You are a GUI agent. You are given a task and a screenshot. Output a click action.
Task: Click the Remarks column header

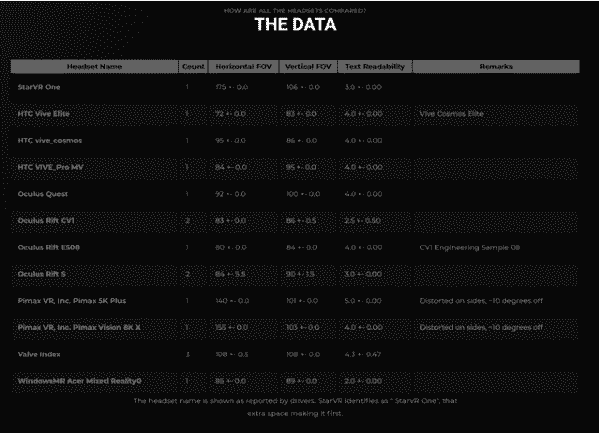(496, 66)
